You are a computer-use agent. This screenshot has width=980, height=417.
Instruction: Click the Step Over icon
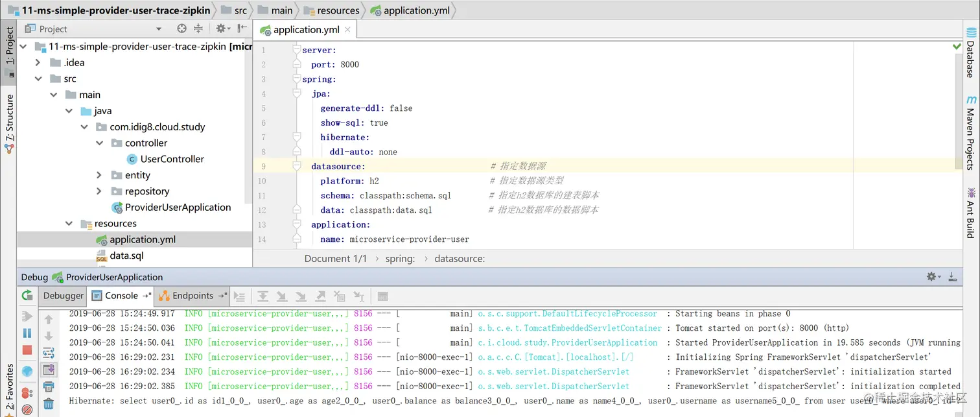point(262,296)
